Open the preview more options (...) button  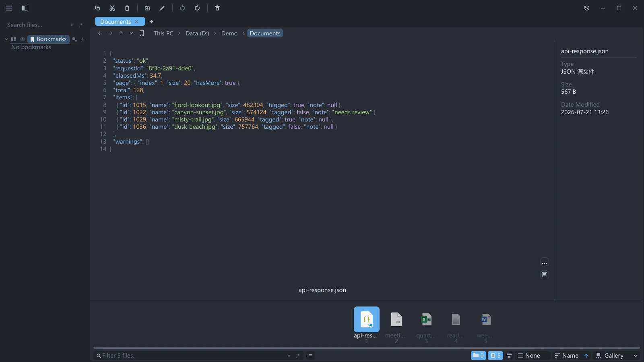[545, 263]
